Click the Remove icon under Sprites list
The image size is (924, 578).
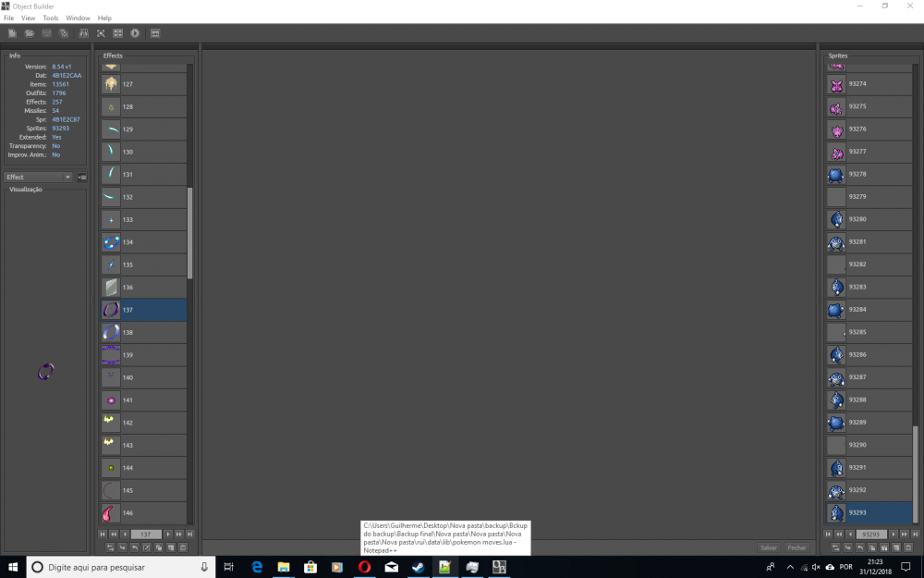click(x=908, y=547)
